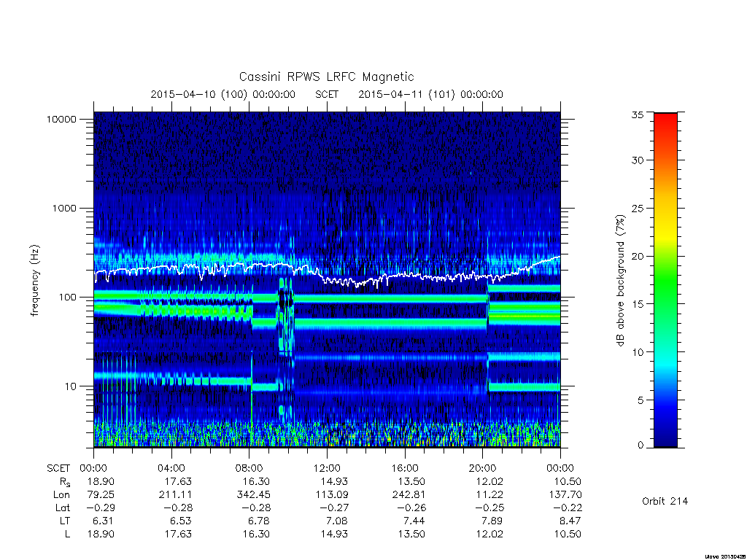Click the 20:00 SCET time label
This screenshot has height=560, width=747.
point(483,468)
